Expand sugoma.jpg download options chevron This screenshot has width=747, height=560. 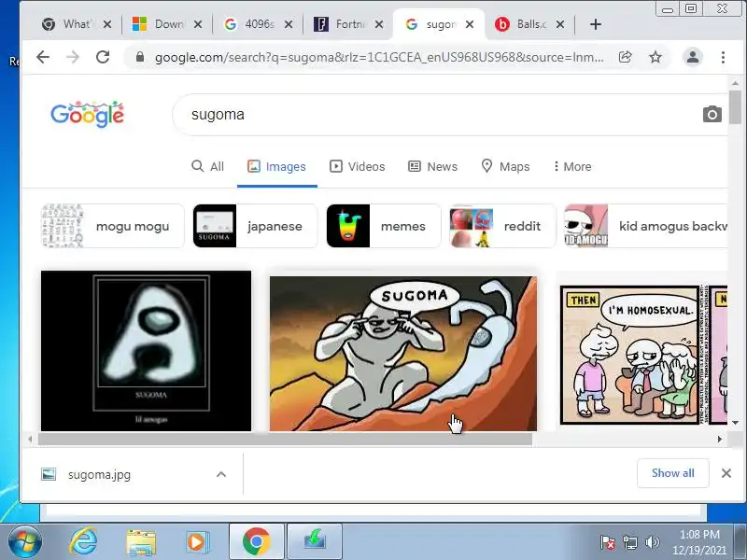point(221,474)
